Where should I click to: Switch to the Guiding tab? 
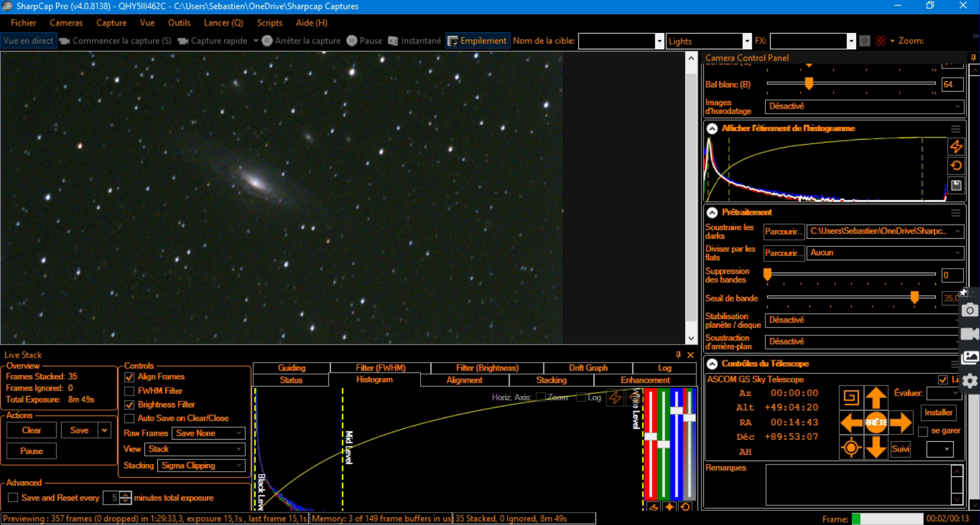(x=292, y=368)
